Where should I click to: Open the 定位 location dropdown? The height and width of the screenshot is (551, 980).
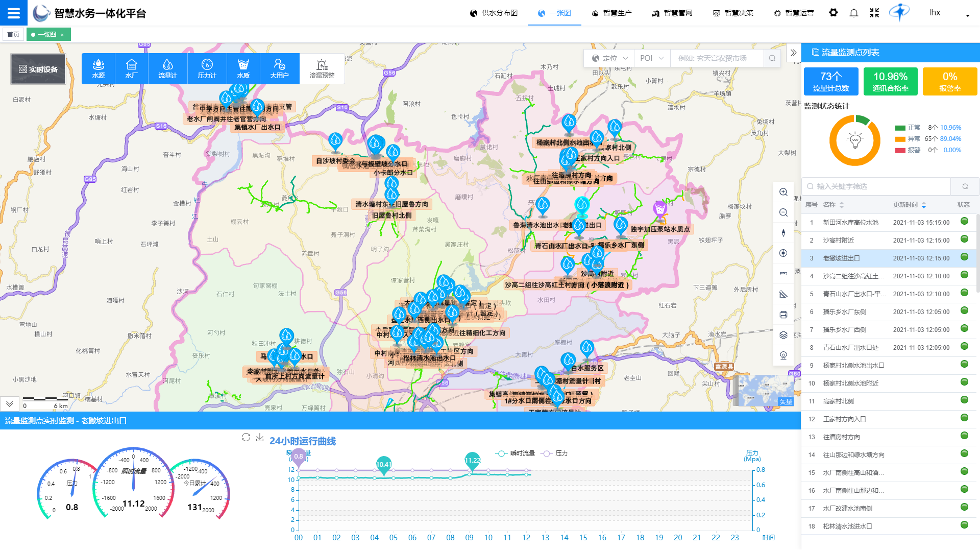coord(609,58)
